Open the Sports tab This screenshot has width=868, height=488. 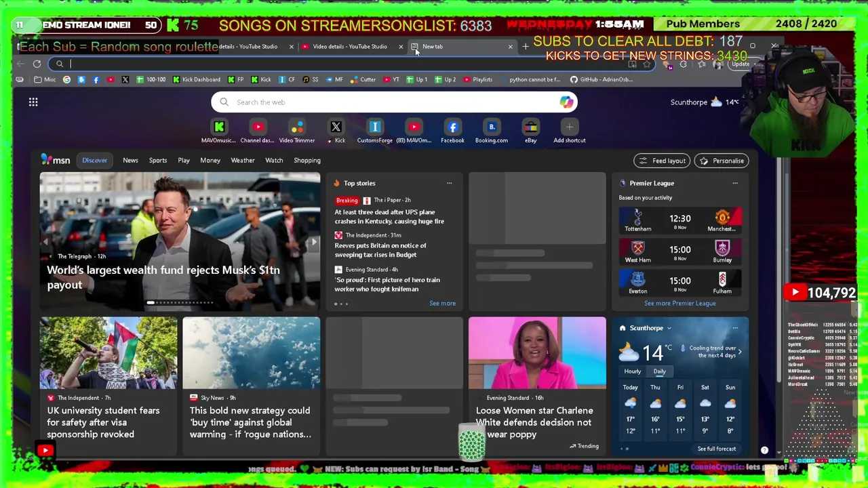158,161
